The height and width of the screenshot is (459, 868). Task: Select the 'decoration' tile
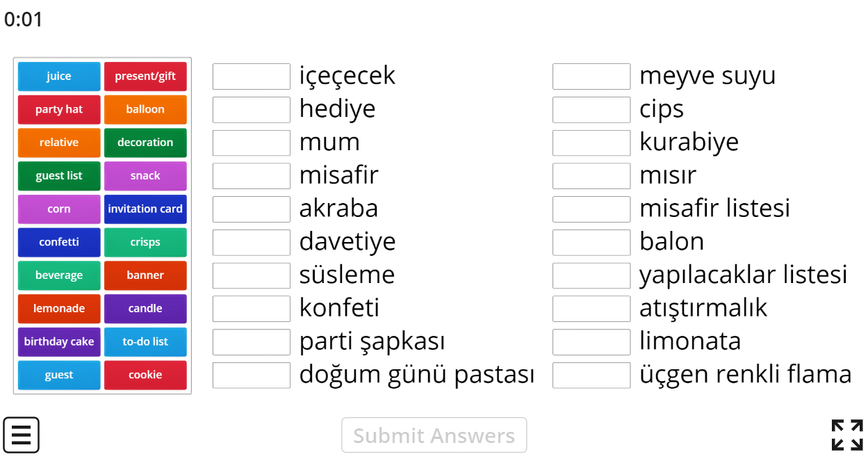point(145,143)
